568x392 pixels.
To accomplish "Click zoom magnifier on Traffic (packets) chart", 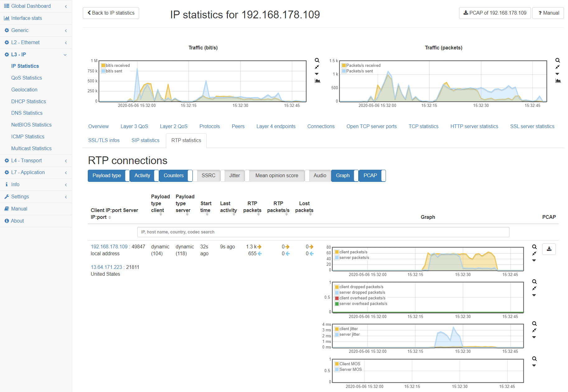I will 558,60.
